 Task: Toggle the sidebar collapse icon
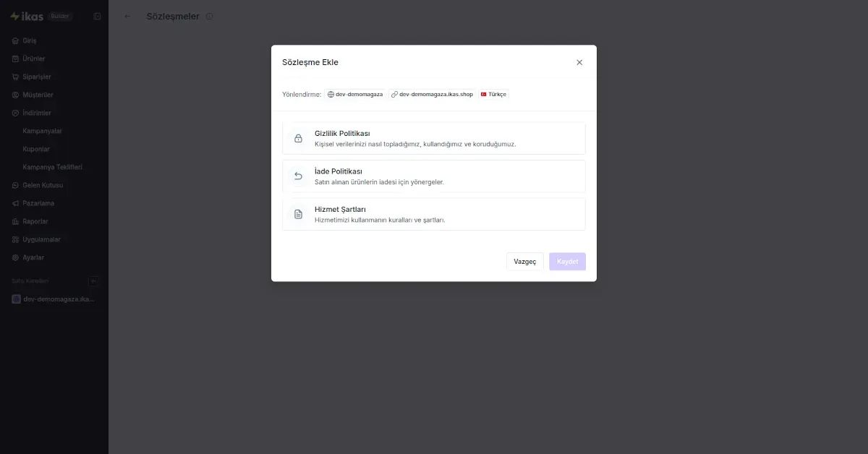click(98, 16)
